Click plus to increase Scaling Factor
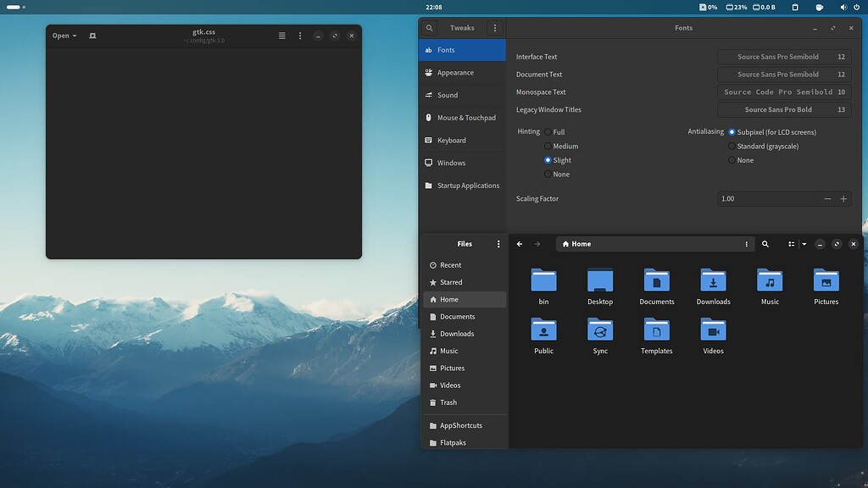 843,198
